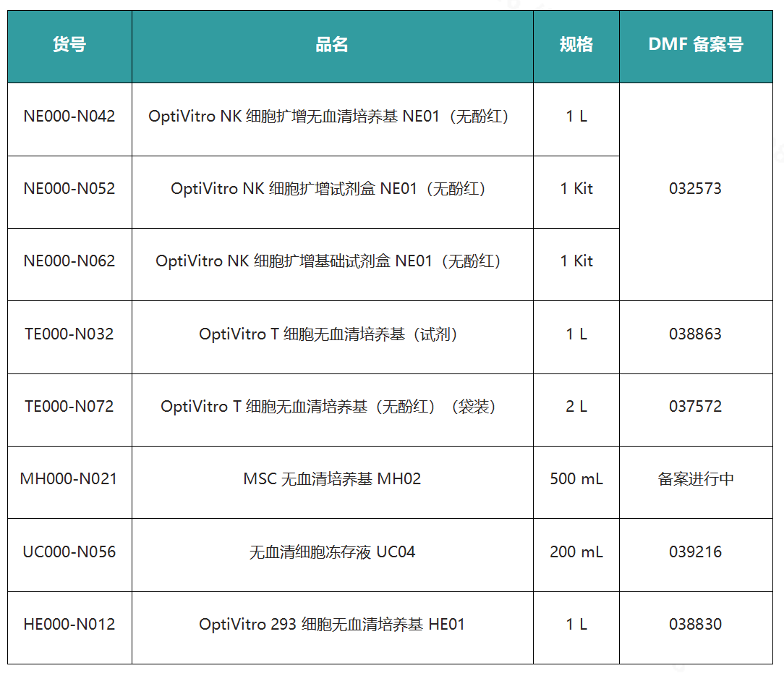Select product code UC000-N056
The width and height of the screenshot is (784, 676).
69,552
